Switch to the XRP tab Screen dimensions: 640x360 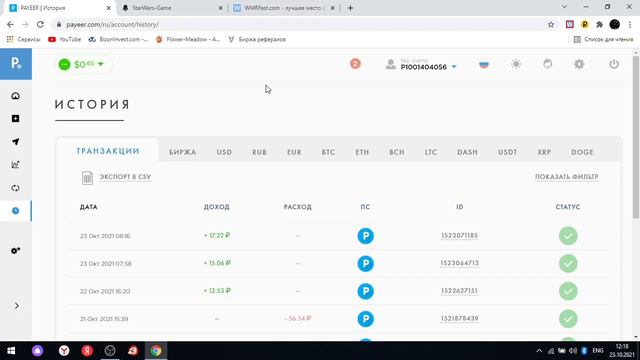pos(544,152)
